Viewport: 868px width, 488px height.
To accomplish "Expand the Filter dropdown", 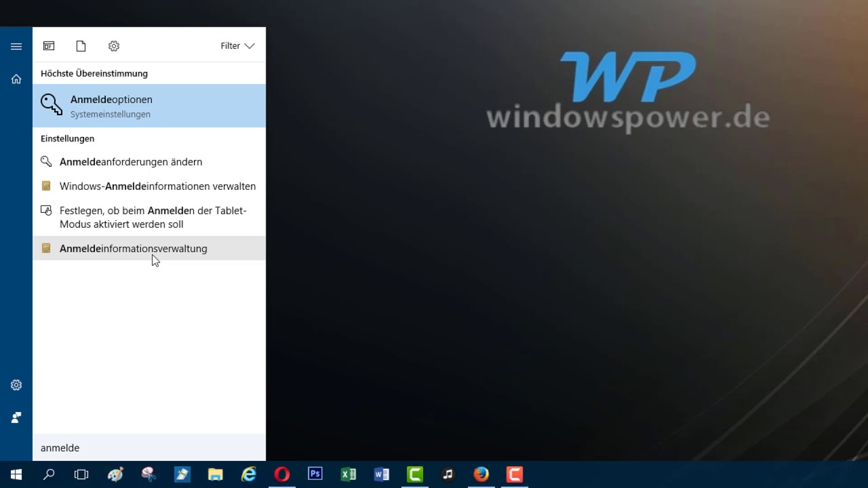I will pyautogui.click(x=237, y=46).
